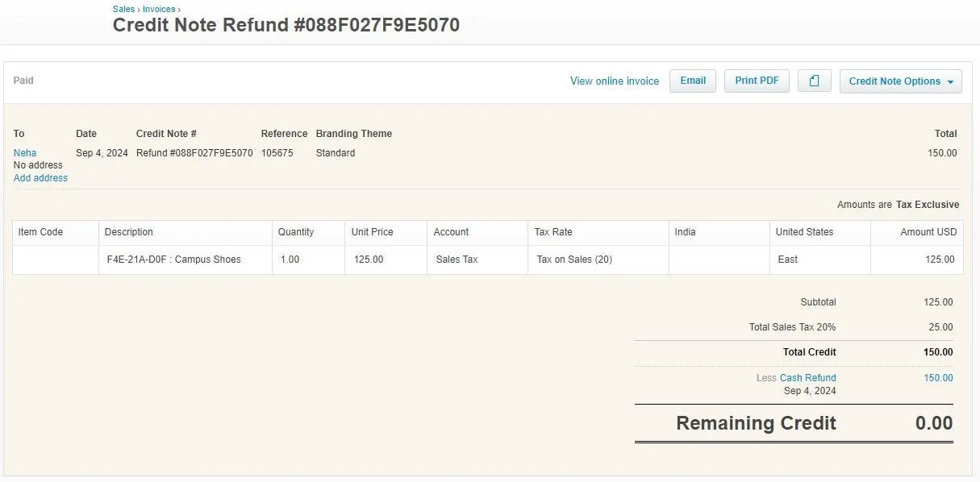Click the blue 150.00 cash refund amount

pos(938,378)
